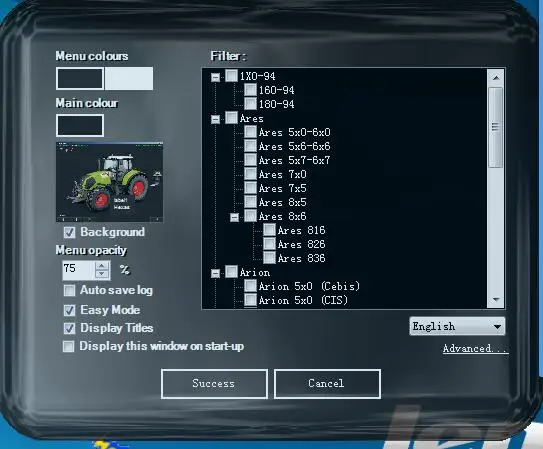Uncheck the Background checkbox
This screenshot has height=449, width=543.
69,232
